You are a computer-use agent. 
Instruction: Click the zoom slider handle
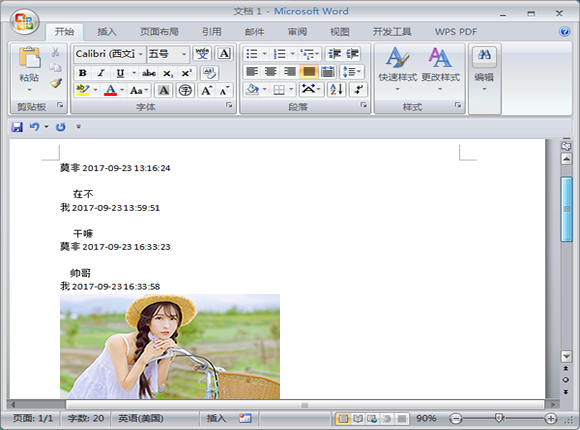[499, 419]
